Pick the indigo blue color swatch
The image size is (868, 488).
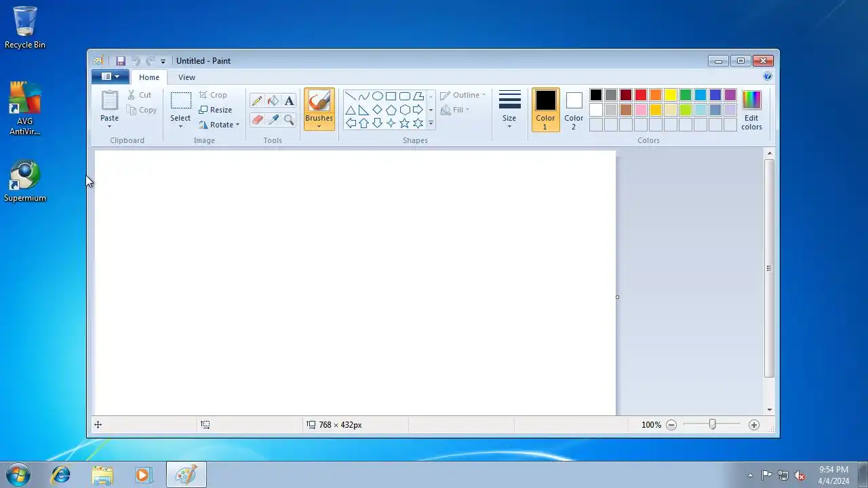[715, 95]
